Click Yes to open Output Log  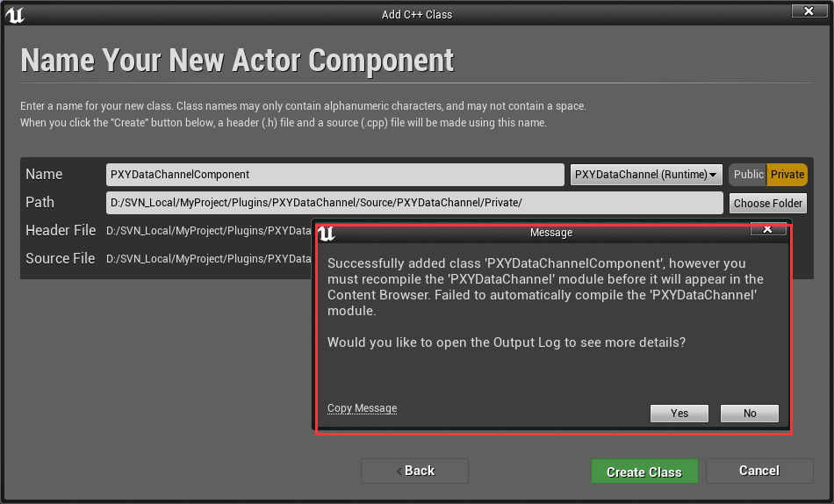[679, 414]
